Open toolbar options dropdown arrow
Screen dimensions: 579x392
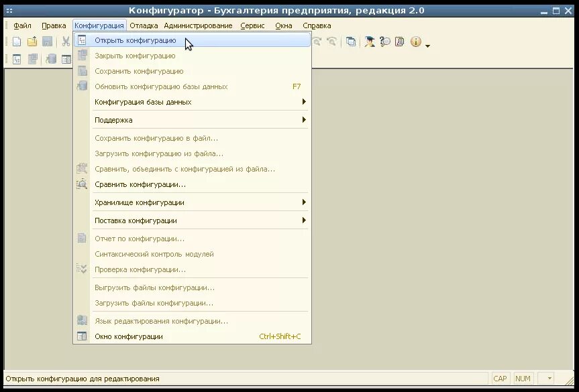(427, 46)
